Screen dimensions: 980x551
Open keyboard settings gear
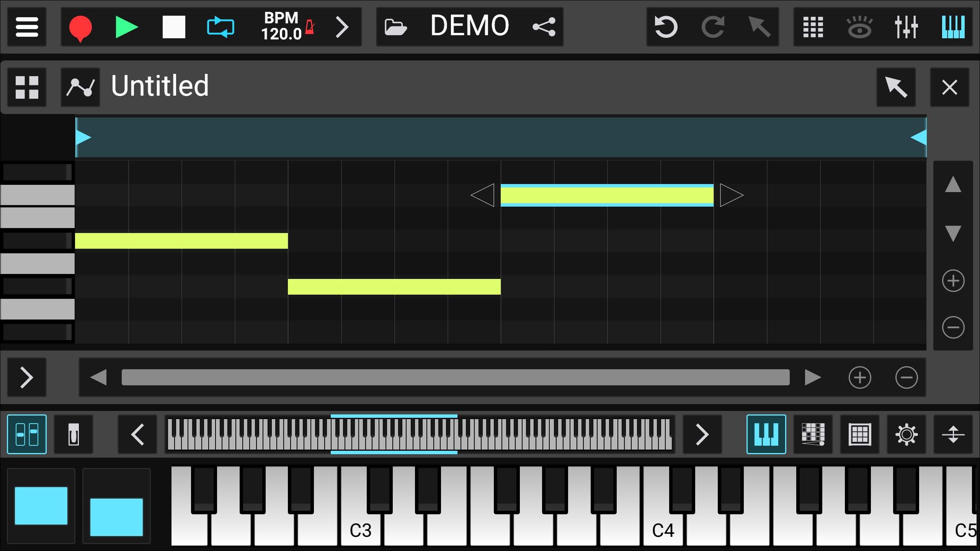[906, 434]
